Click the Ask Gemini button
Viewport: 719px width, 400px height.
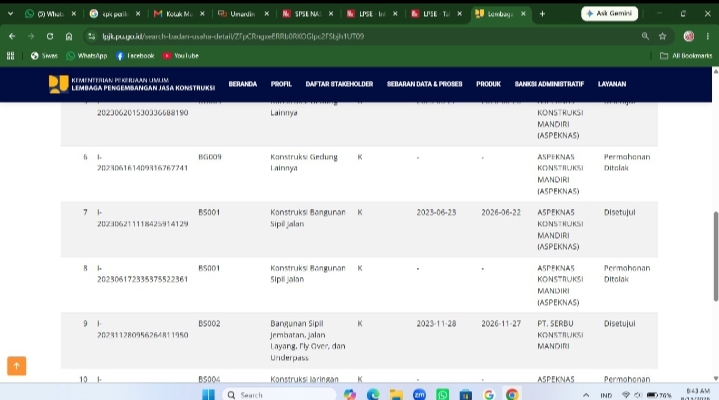[609, 14]
